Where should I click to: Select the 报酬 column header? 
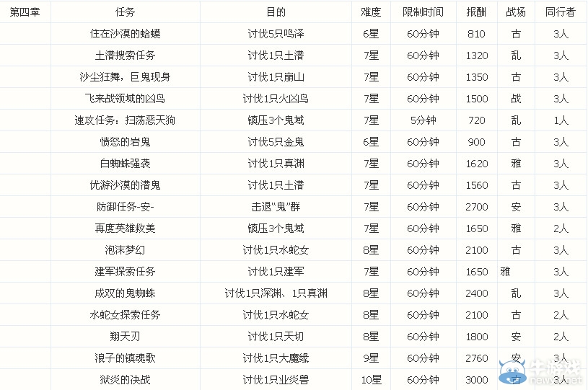476,12
